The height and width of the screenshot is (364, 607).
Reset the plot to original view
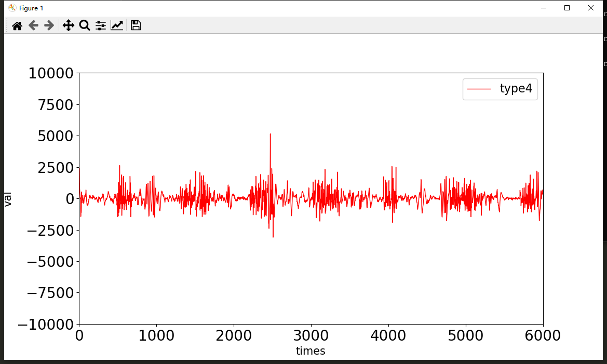[x=17, y=25]
